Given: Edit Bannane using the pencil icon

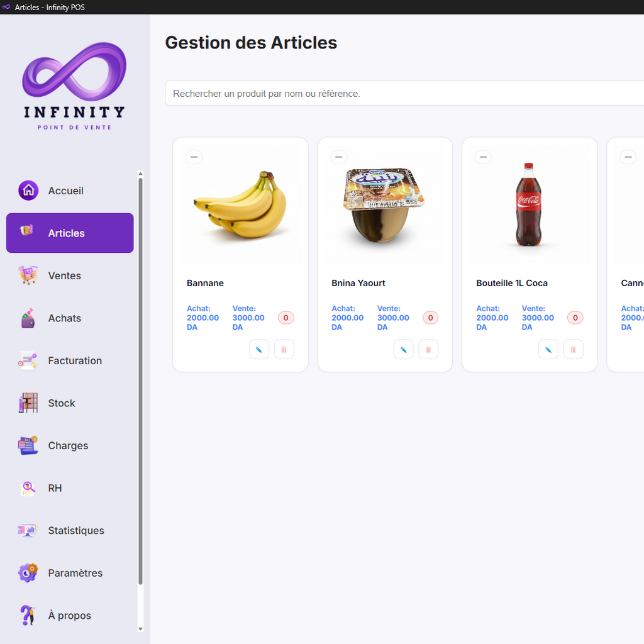Looking at the screenshot, I should pyautogui.click(x=258, y=349).
